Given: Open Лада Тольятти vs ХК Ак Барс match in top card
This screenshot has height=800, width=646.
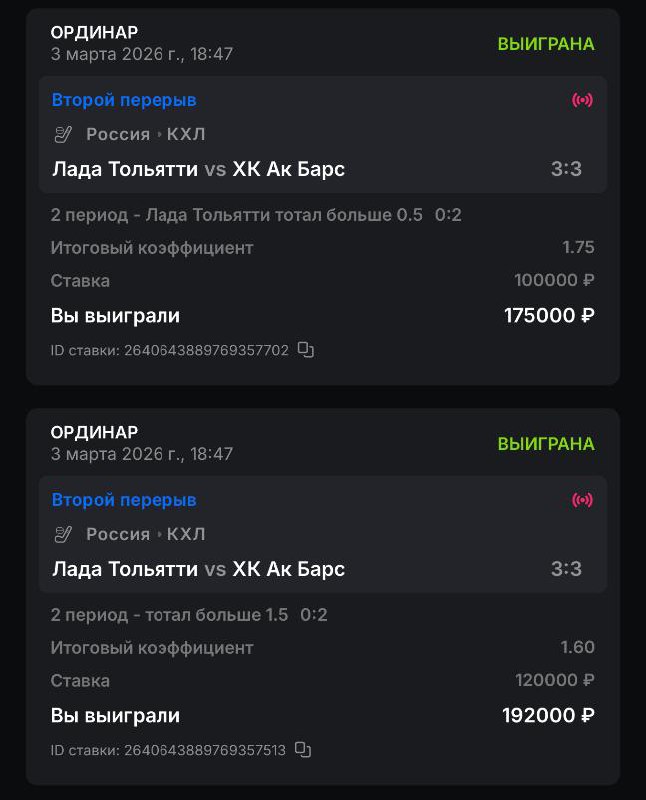Looking at the screenshot, I should coord(198,169).
